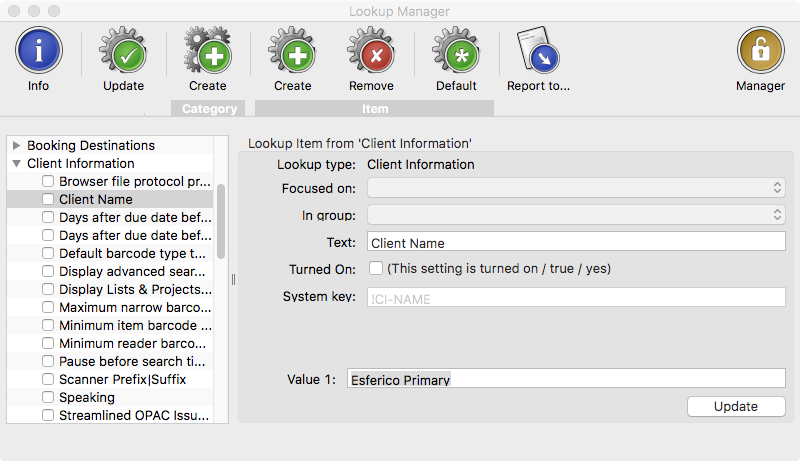Enable the Turned On checkbox

click(376, 268)
